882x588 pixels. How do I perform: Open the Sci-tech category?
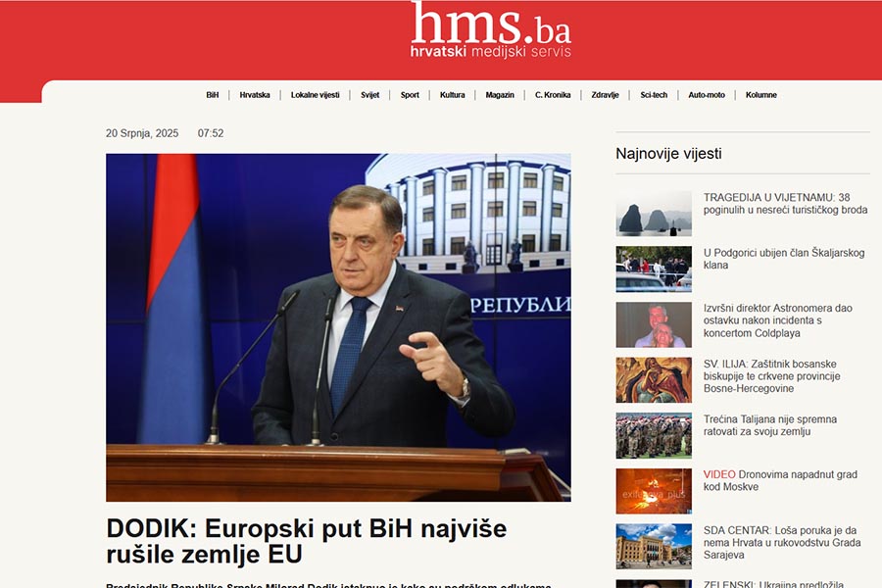click(x=654, y=95)
